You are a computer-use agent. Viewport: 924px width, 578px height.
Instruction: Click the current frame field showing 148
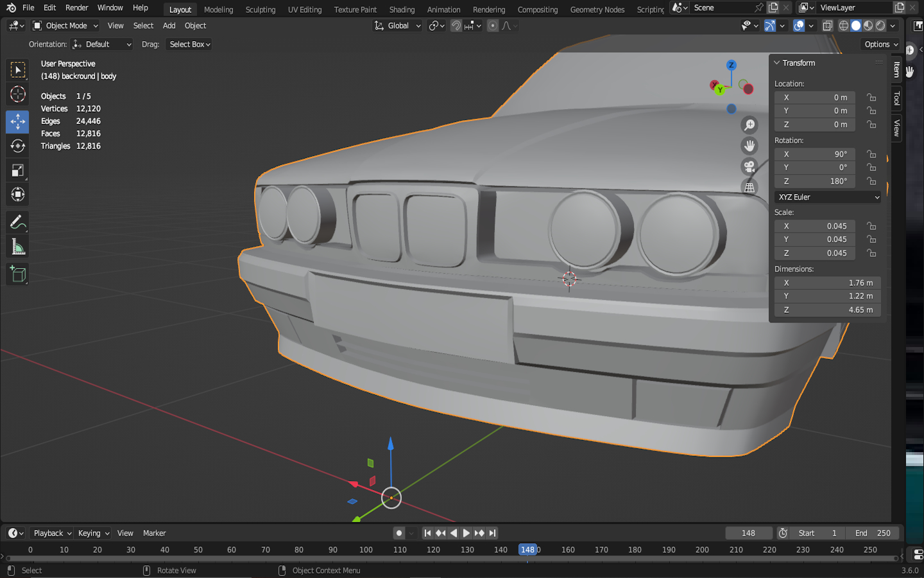(748, 533)
